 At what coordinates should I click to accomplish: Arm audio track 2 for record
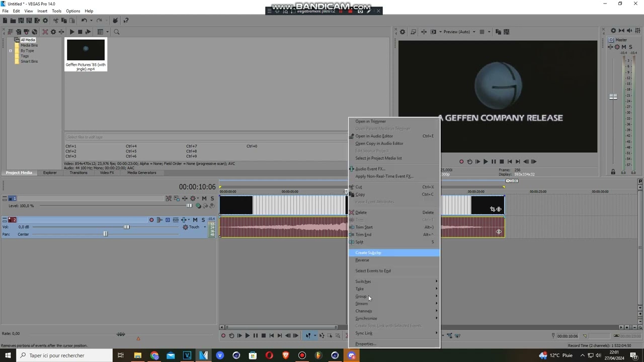click(151, 220)
